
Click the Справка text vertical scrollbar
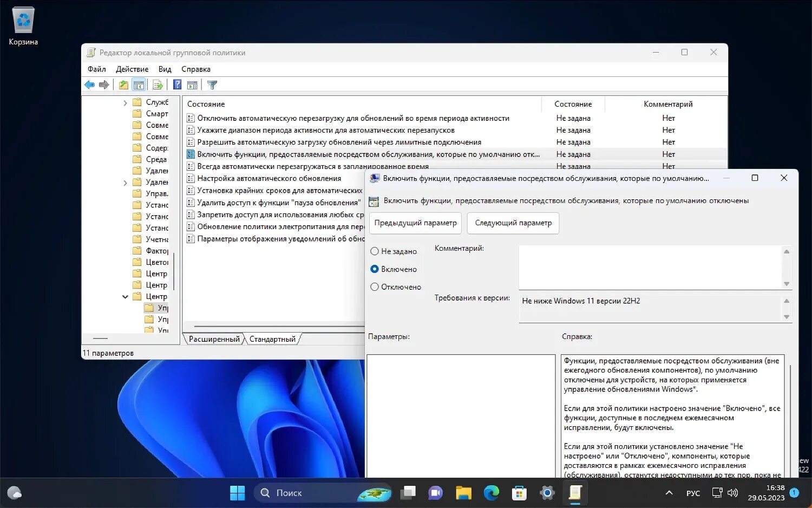pos(790,416)
